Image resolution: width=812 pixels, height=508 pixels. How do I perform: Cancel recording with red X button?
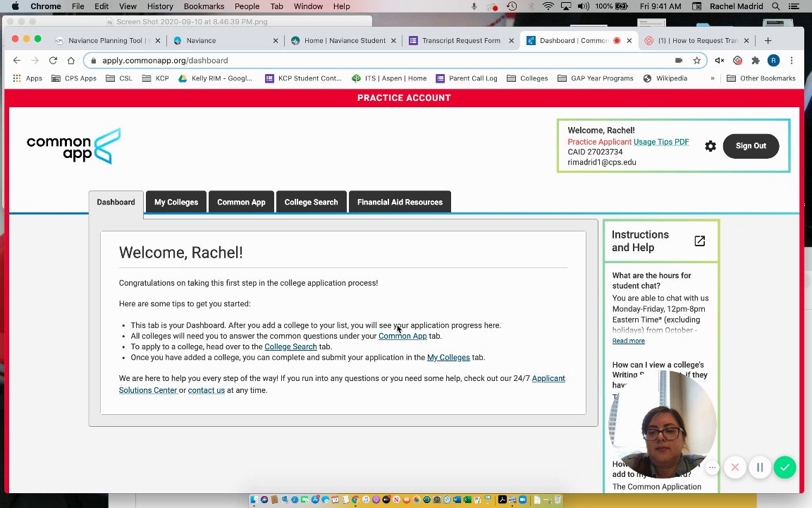tap(735, 468)
